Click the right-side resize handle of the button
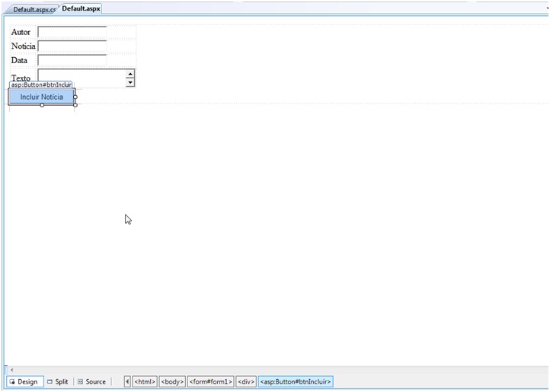The image size is (550, 392). coord(75,97)
